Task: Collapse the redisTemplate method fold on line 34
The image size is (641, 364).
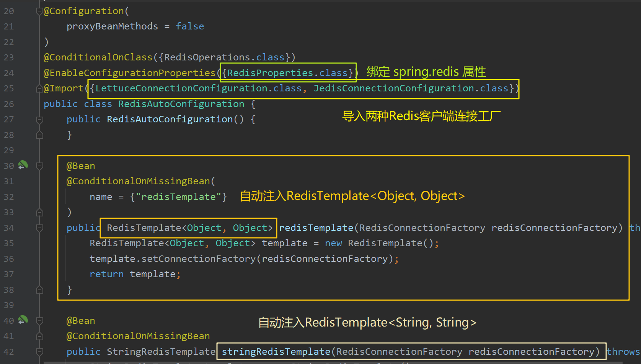Action: click(39, 228)
